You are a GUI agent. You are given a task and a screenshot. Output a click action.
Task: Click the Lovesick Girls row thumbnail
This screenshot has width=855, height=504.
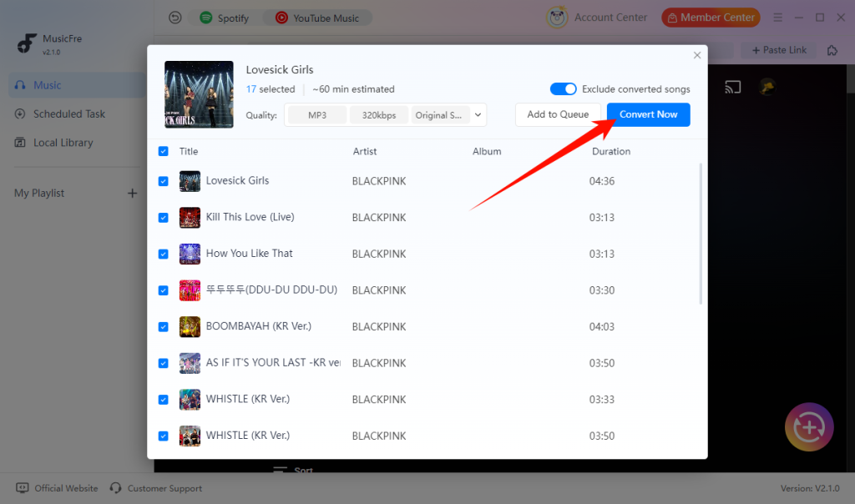[x=190, y=181]
